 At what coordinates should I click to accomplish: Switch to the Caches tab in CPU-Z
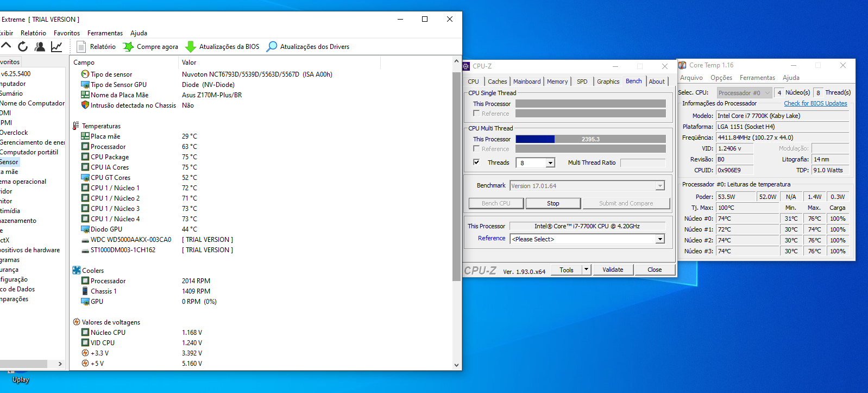pyautogui.click(x=497, y=82)
